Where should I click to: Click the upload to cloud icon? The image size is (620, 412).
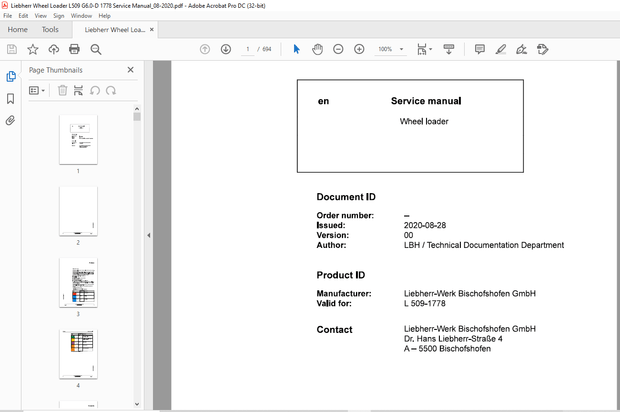click(54, 49)
